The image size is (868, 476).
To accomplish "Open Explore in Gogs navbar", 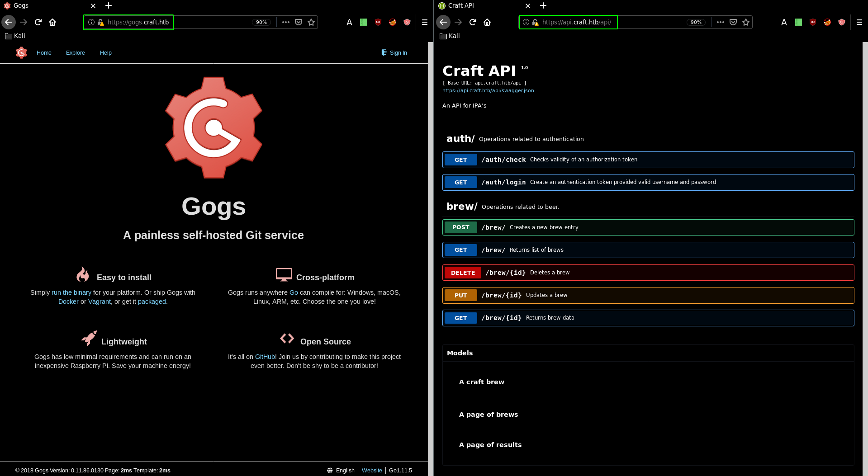I will coord(76,53).
